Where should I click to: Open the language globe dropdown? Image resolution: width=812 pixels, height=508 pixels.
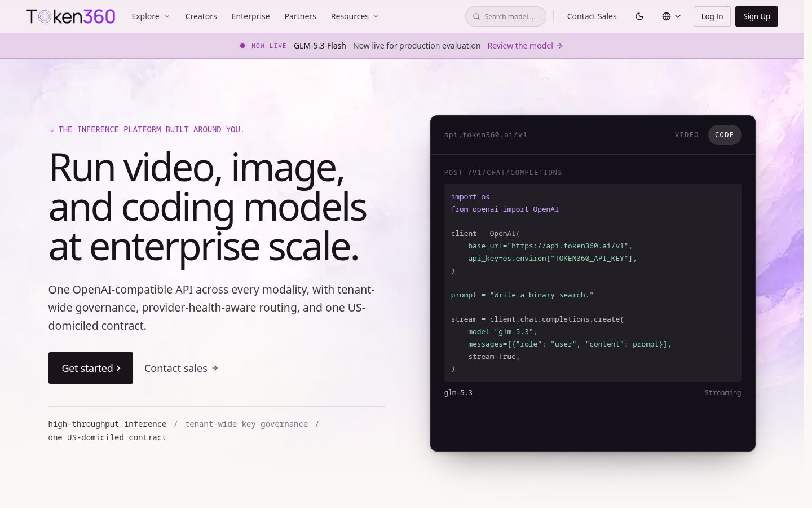click(671, 16)
